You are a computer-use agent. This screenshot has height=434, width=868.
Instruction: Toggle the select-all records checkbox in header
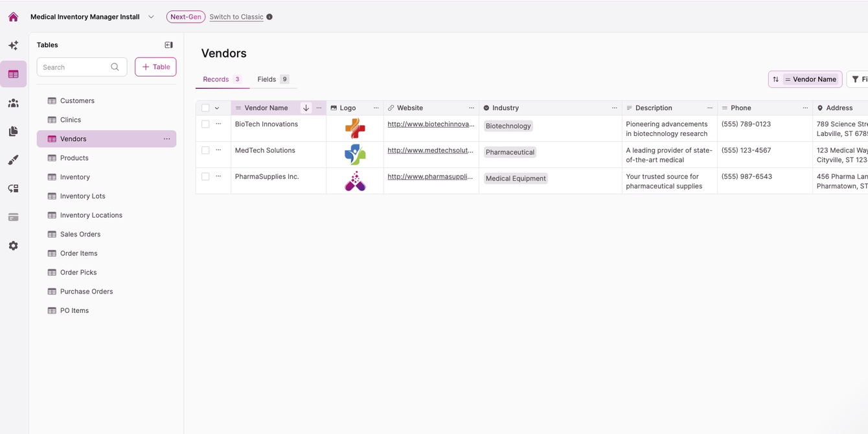(x=205, y=108)
